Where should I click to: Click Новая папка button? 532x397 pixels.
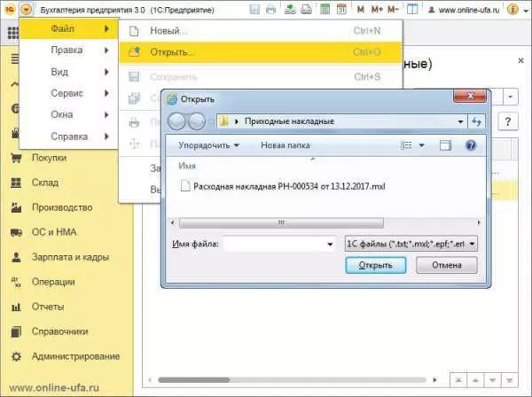click(286, 145)
